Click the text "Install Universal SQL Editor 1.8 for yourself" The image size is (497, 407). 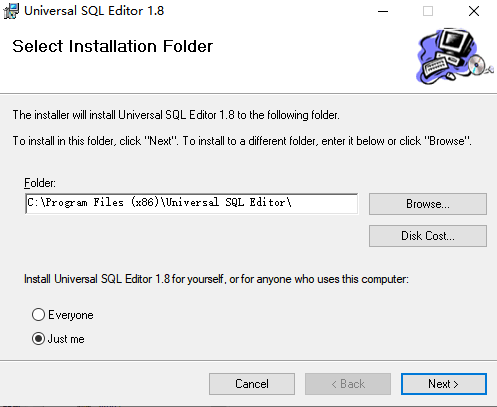(124, 279)
